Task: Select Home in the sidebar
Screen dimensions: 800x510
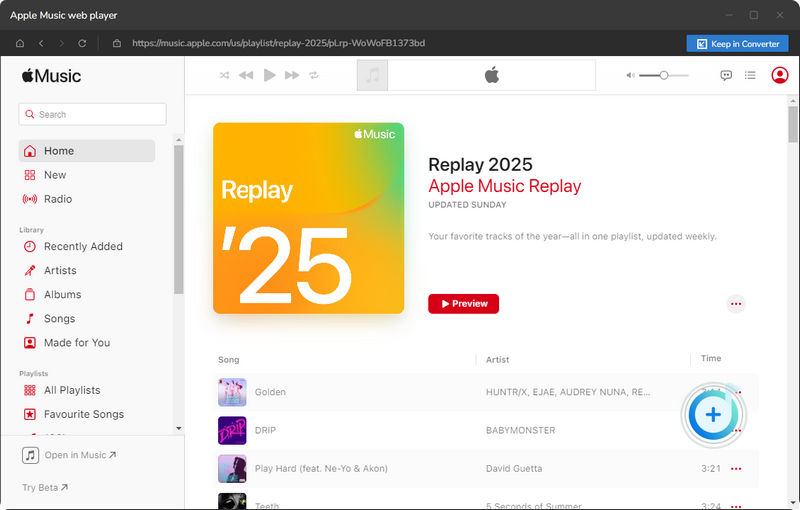Action: click(87, 151)
